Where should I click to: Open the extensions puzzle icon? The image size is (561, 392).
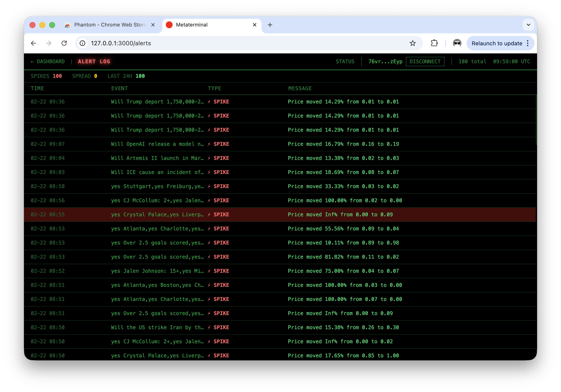434,43
